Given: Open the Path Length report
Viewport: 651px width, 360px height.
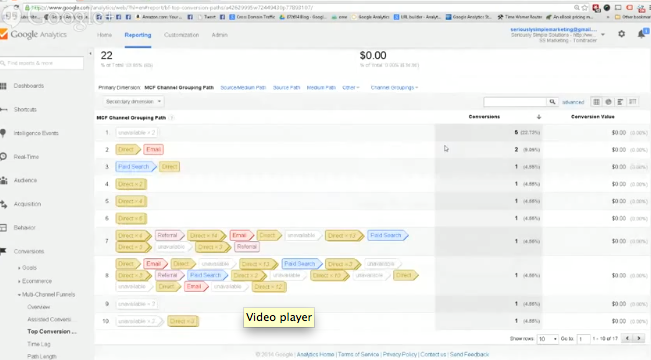Looking at the screenshot, I should click(x=42, y=356).
